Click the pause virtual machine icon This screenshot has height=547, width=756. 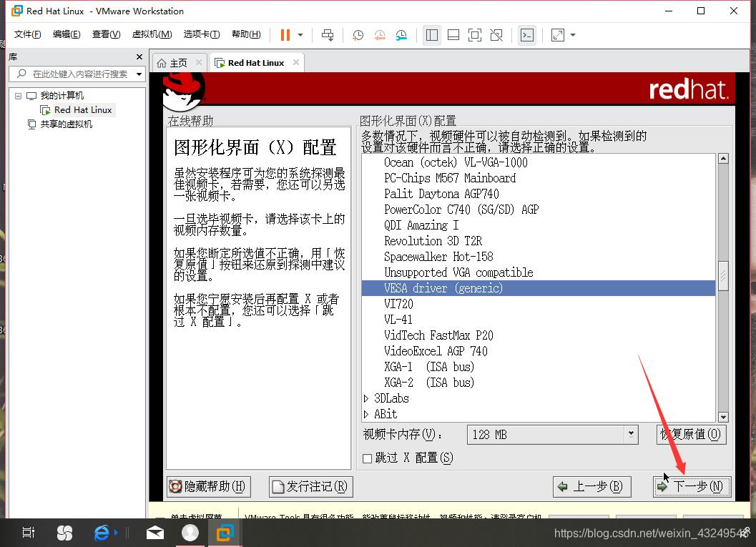(285, 35)
